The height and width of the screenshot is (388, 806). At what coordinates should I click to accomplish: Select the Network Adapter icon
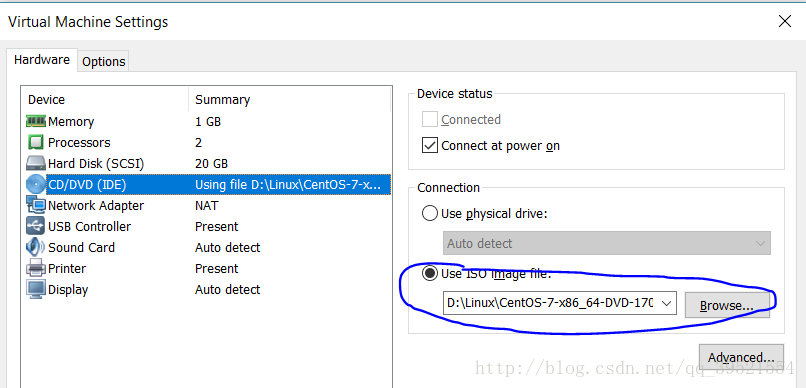tap(35, 206)
